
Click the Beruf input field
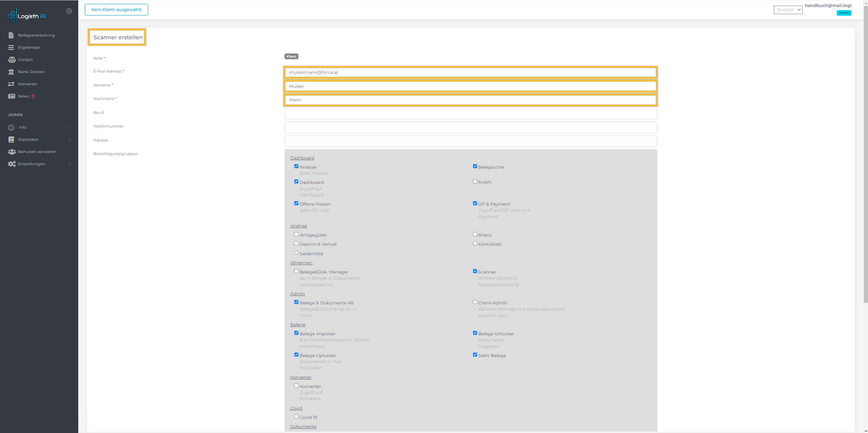[470, 114]
